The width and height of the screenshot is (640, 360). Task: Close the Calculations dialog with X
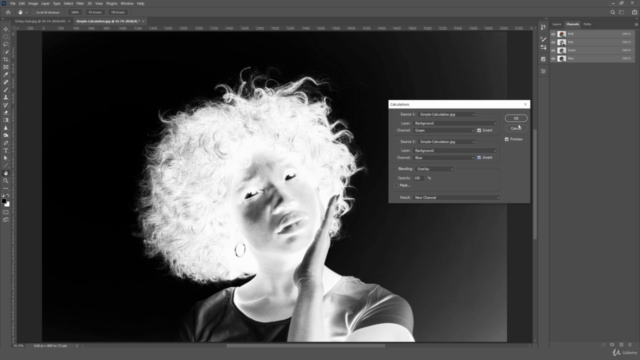coord(525,104)
